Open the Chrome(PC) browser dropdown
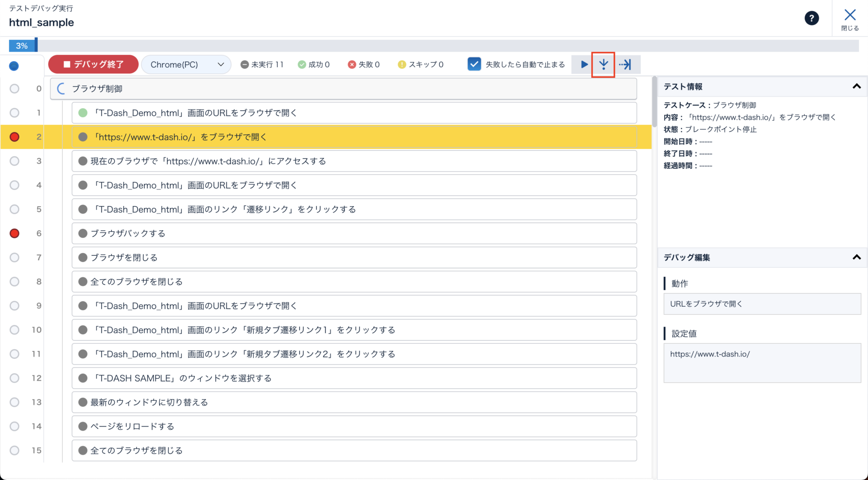Image resolution: width=868 pixels, height=480 pixels. point(186,65)
